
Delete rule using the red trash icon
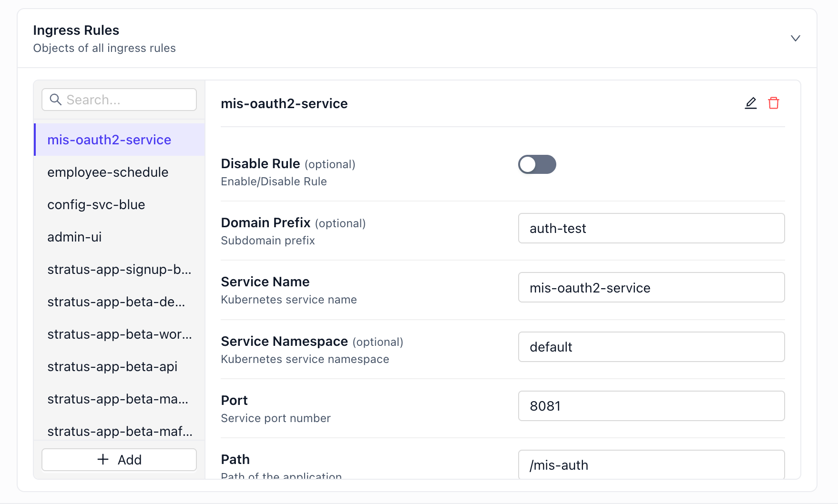(x=774, y=103)
